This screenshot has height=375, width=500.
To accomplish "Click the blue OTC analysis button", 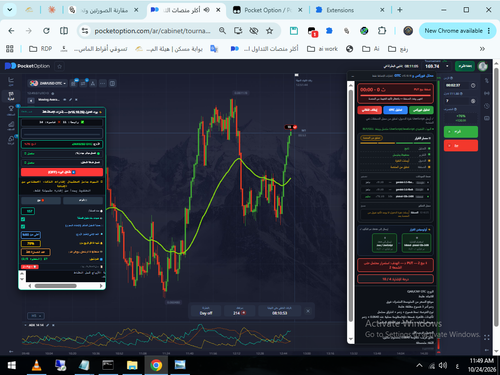I will click(395, 110).
